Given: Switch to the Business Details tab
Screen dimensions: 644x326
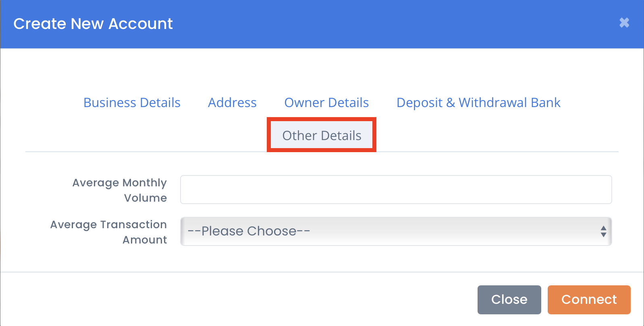Looking at the screenshot, I should point(132,103).
